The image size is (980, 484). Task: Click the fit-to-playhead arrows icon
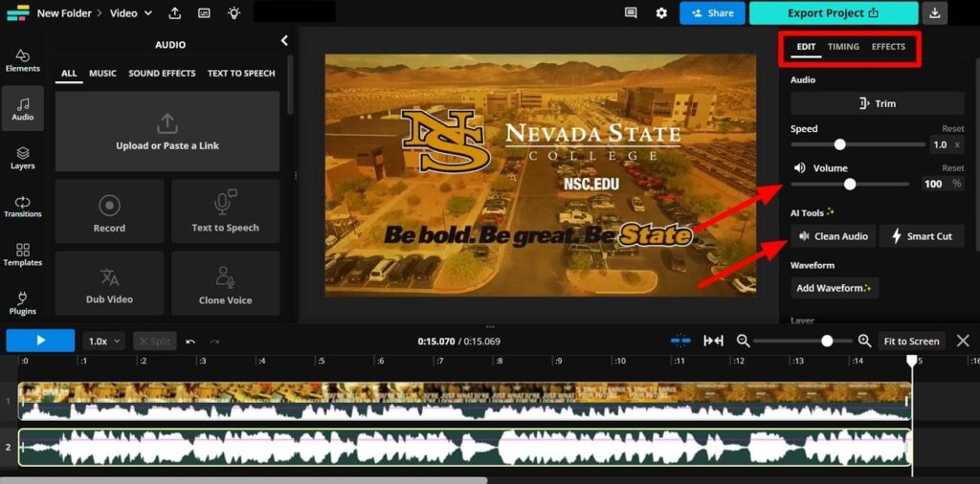pos(713,341)
